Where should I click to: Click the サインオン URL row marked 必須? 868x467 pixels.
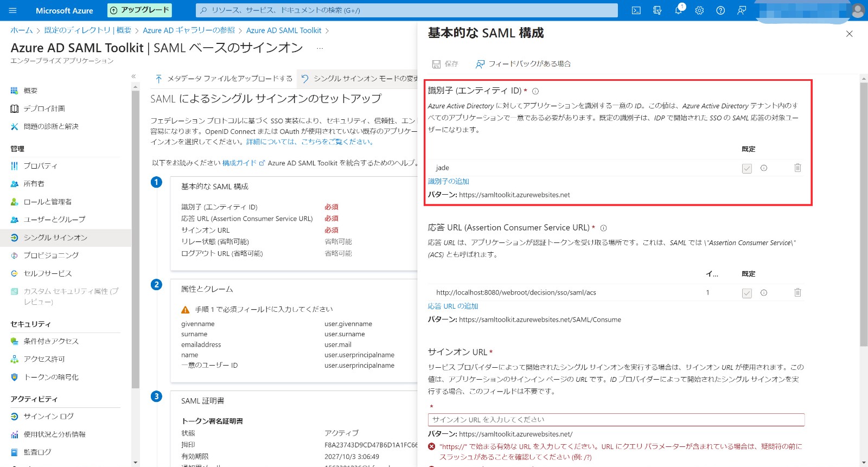[x=259, y=230]
